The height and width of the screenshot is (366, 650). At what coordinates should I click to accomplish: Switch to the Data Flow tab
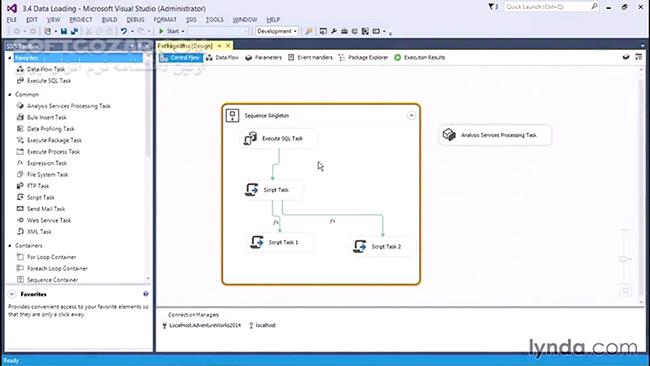point(222,57)
